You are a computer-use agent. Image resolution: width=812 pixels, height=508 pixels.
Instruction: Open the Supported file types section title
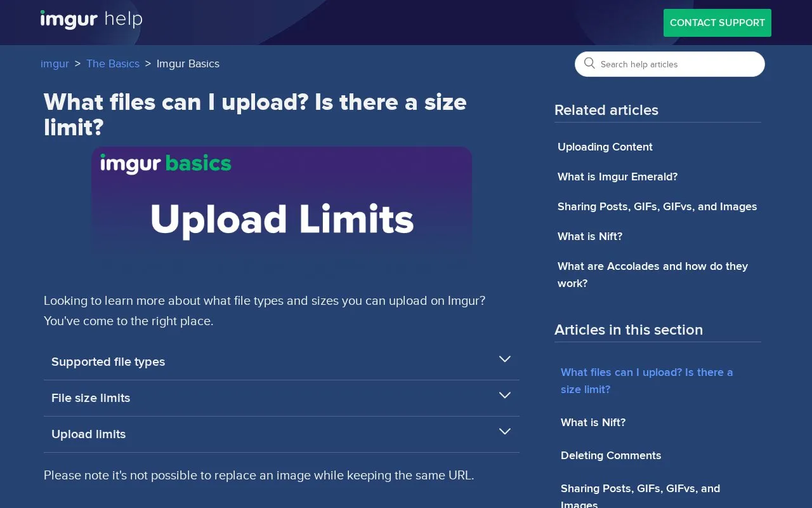(108, 362)
